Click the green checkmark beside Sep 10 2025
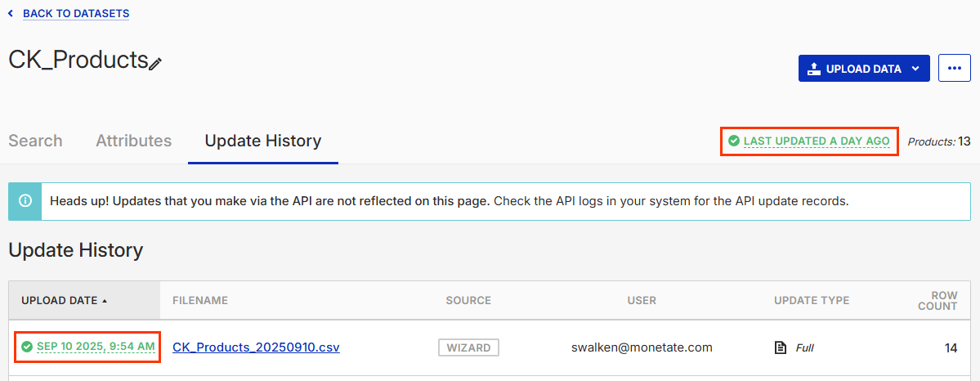 (x=26, y=347)
